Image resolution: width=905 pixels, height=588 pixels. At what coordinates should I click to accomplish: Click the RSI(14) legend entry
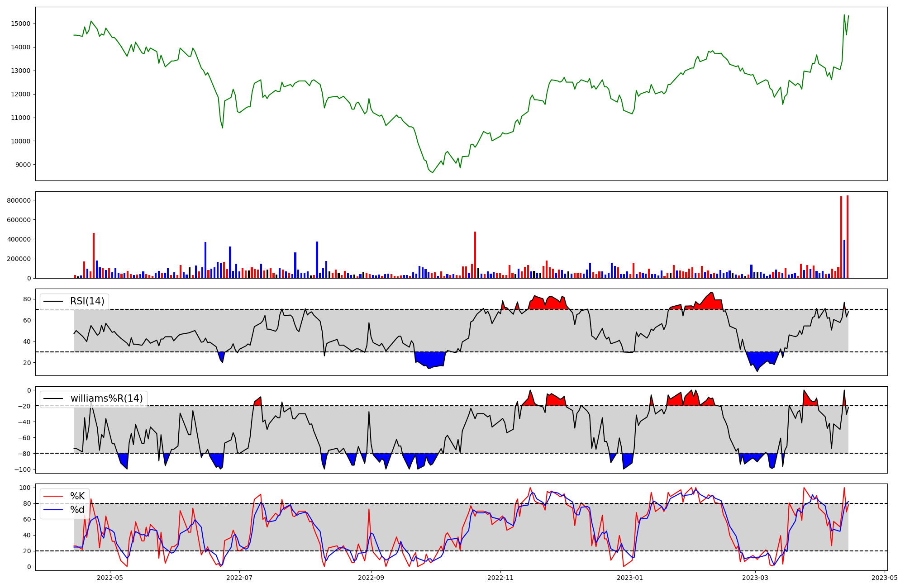[x=87, y=301]
